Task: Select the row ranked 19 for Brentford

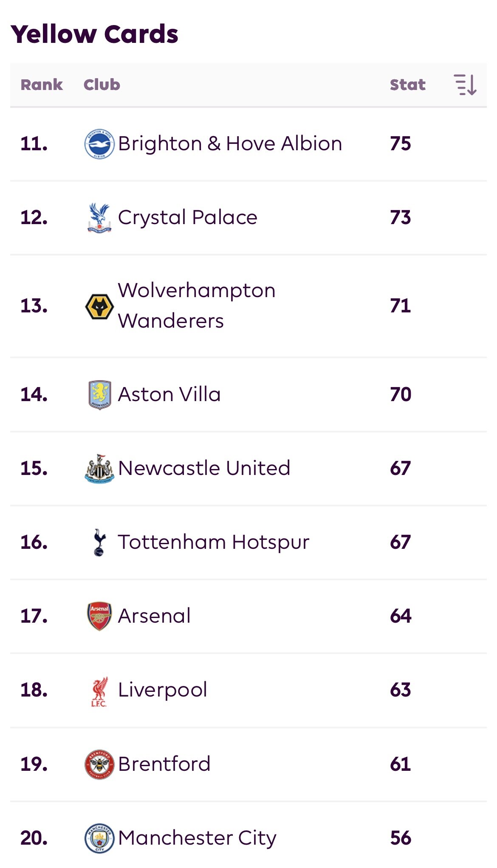Action: pos(248,764)
